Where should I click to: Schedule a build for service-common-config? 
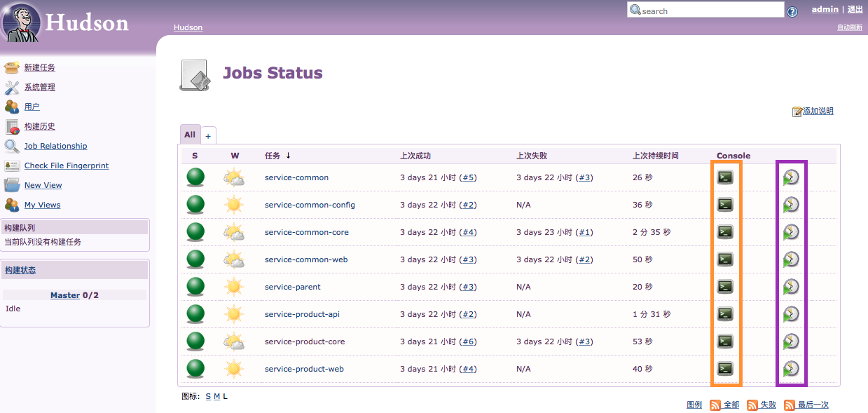pyautogui.click(x=791, y=205)
